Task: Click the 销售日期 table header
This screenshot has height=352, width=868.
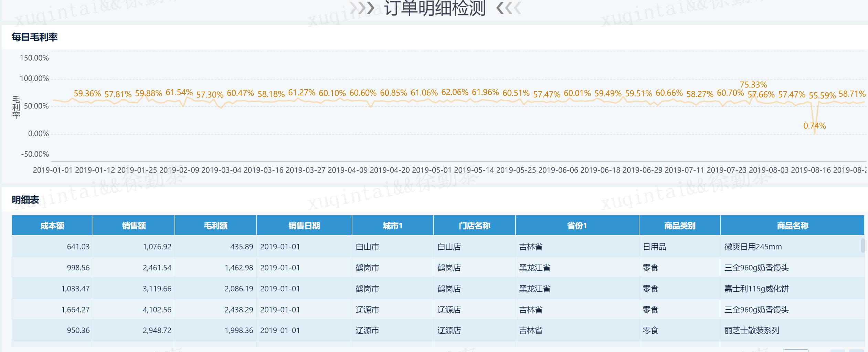Action: [304, 226]
